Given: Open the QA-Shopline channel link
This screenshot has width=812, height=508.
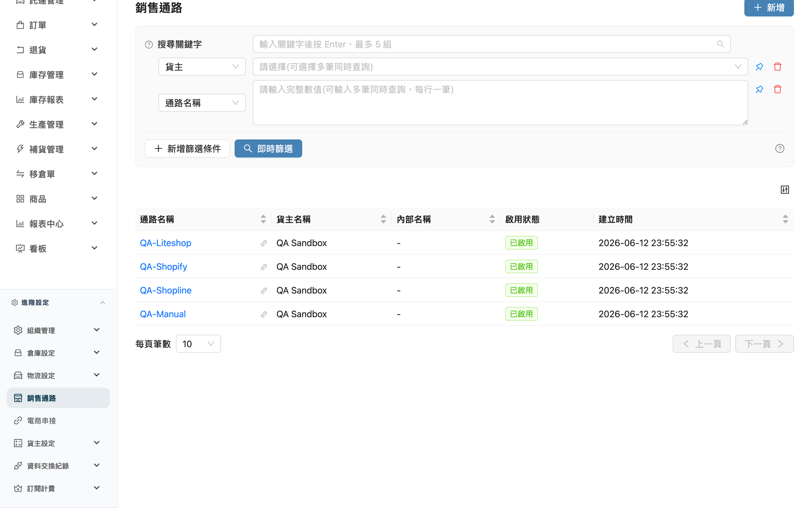Looking at the screenshot, I should click(166, 290).
